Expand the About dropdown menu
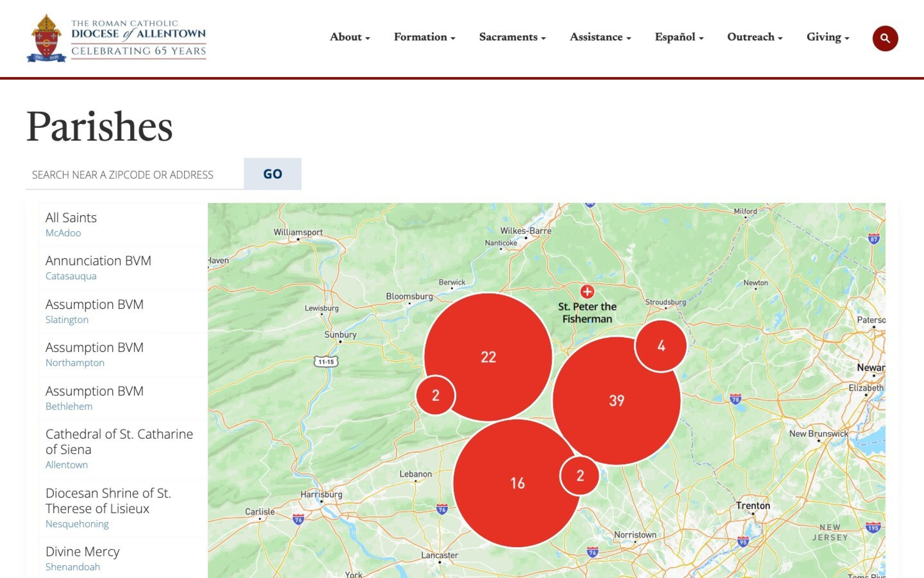Image resolution: width=924 pixels, height=578 pixels. pos(350,37)
